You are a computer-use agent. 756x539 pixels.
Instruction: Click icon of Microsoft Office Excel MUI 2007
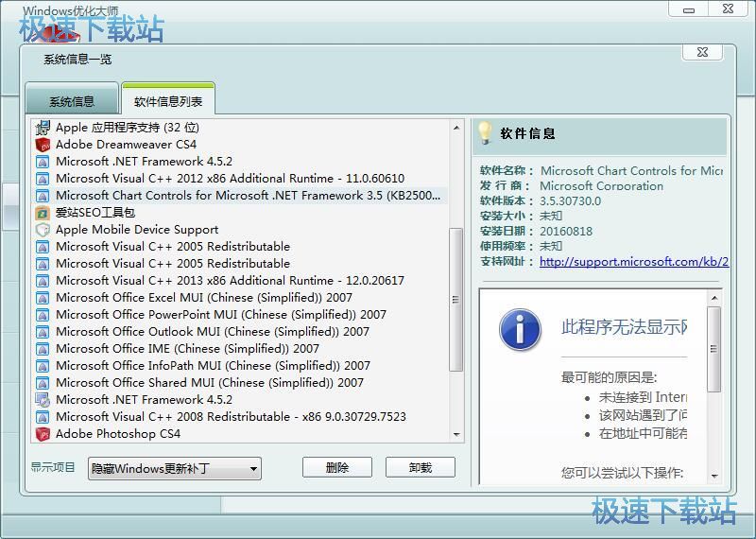[43, 298]
